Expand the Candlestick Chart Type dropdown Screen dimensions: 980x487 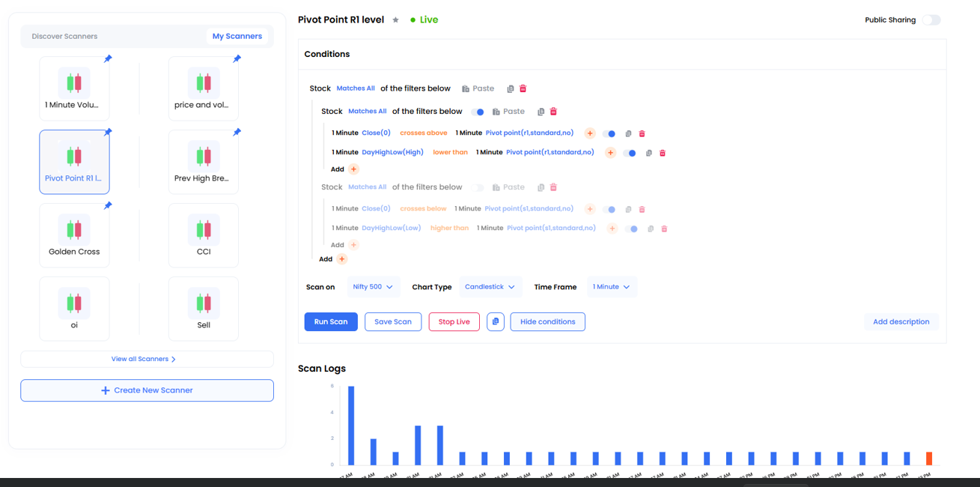pos(490,287)
